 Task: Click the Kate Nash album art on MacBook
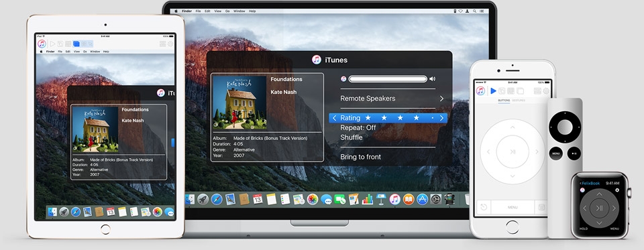239,103
